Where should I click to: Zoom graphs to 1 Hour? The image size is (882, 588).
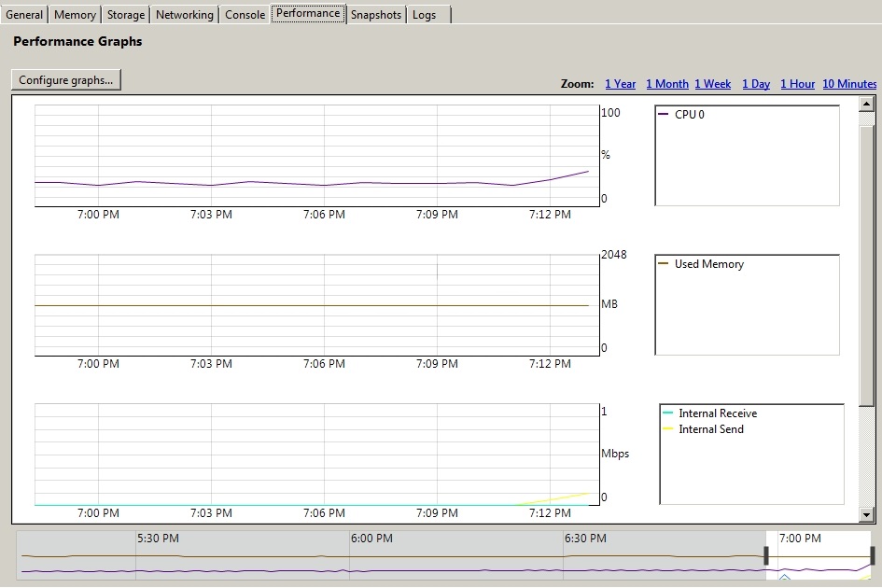click(x=798, y=84)
